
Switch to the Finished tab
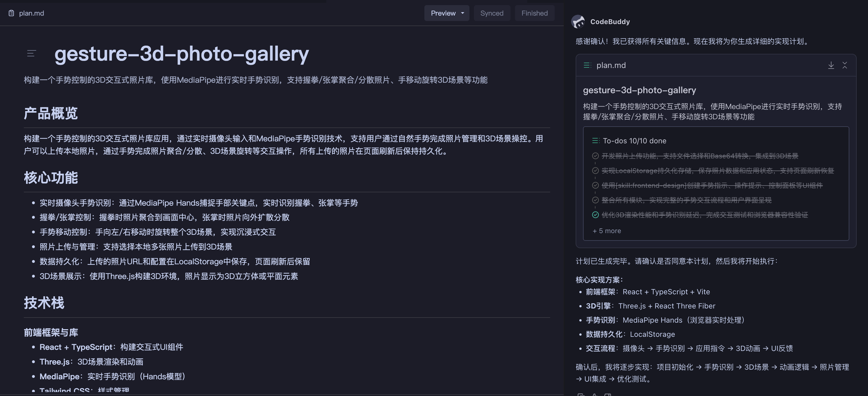pyautogui.click(x=534, y=13)
